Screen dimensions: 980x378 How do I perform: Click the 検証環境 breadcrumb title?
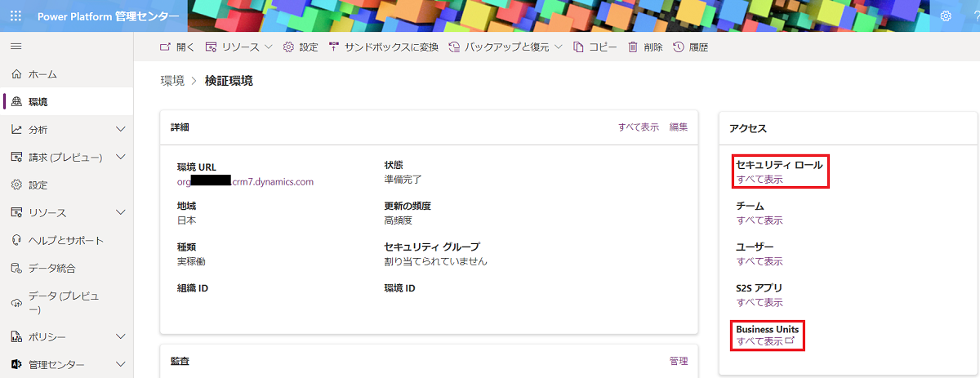229,81
